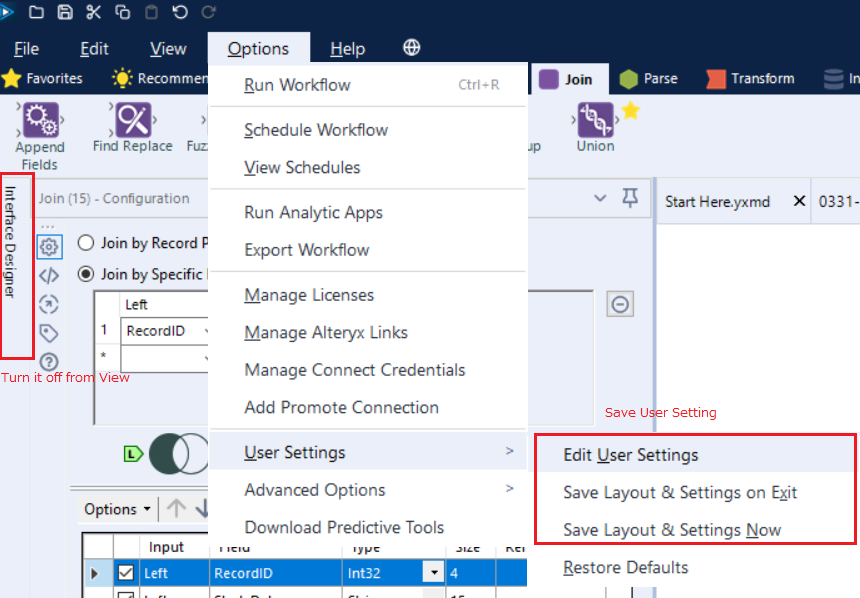Click the move field up arrow
Viewport: 860px width, 598px height.
pyautogui.click(x=176, y=508)
